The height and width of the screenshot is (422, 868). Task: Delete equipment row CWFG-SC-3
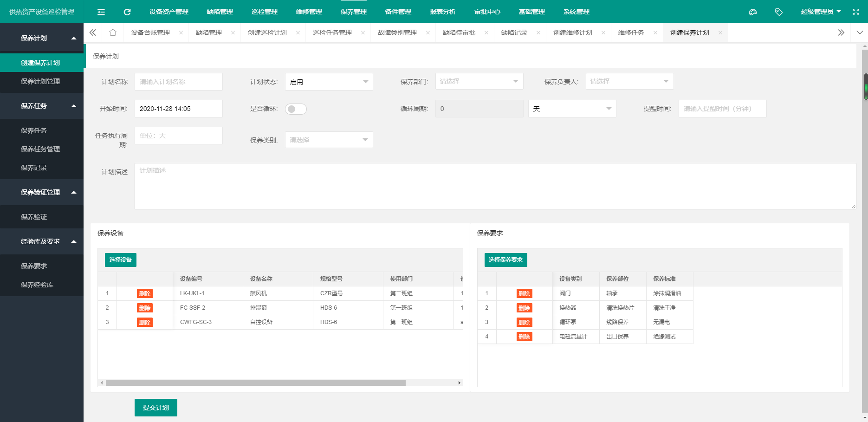(145, 322)
